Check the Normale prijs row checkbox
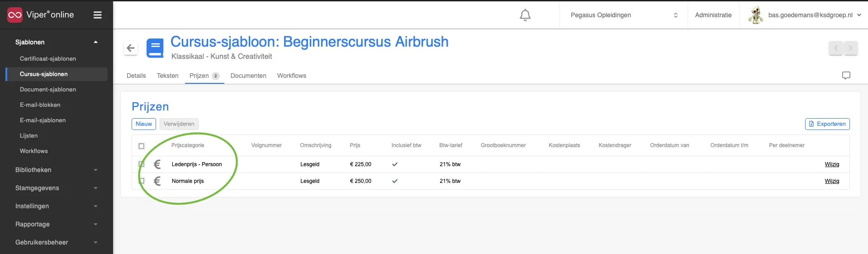The height and width of the screenshot is (254, 868). [x=141, y=181]
